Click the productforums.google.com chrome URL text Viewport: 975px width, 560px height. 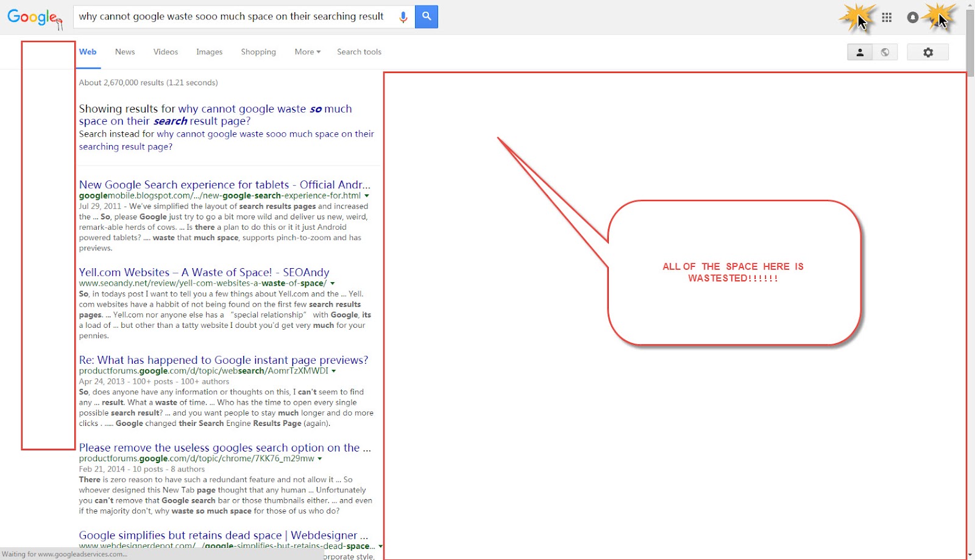click(x=197, y=459)
